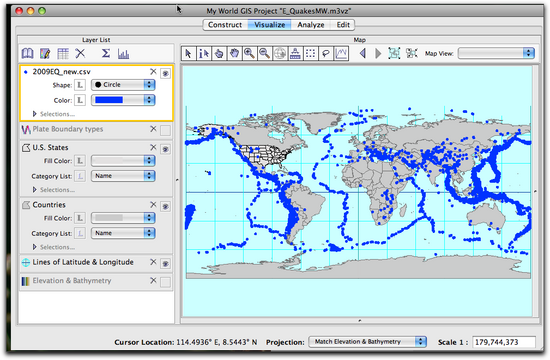Pick the blue earthquake color swatch
Viewport: 550px width, 360px height.
tap(109, 100)
